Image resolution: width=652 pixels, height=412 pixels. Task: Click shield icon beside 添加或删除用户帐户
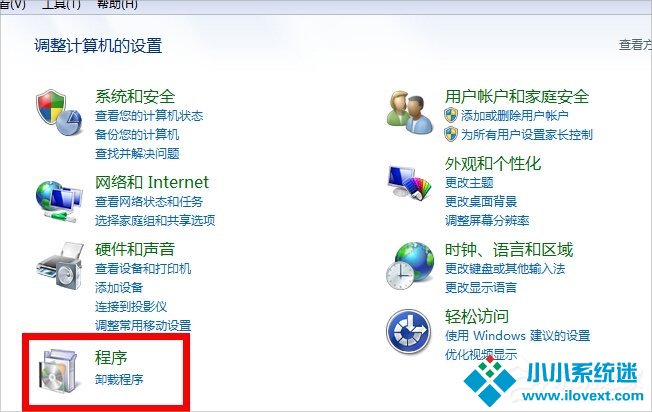point(451,115)
